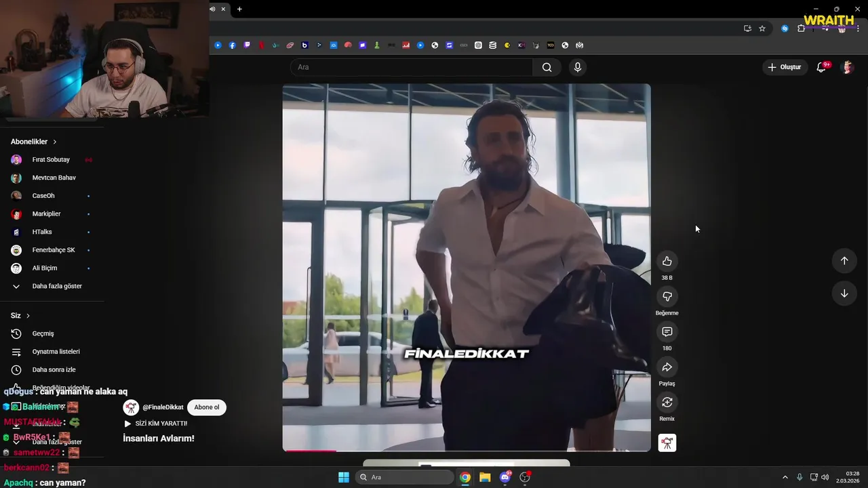Viewport: 868px width, 488px height.
Task: Expand the Abonelikler subscriptions section
Action: point(34,142)
